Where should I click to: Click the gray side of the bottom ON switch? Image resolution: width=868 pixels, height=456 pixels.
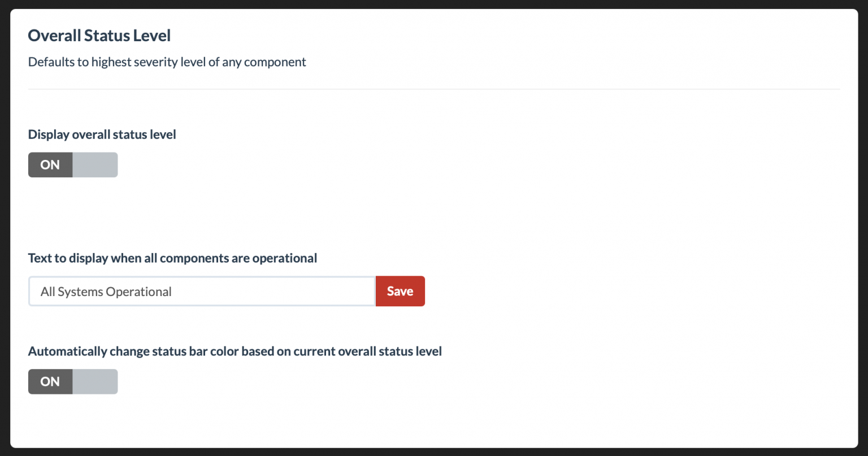(x=94, y=381)
